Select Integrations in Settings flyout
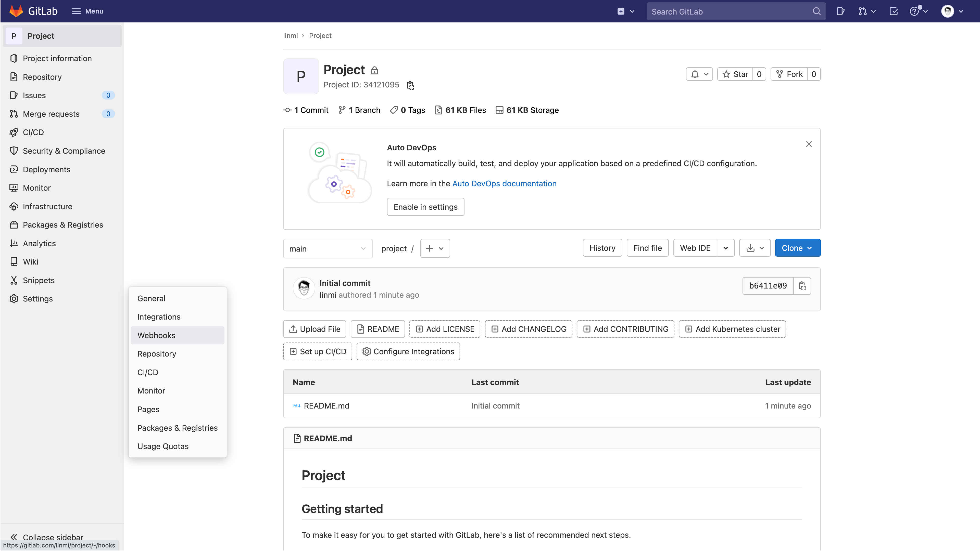 pos(177,317)
